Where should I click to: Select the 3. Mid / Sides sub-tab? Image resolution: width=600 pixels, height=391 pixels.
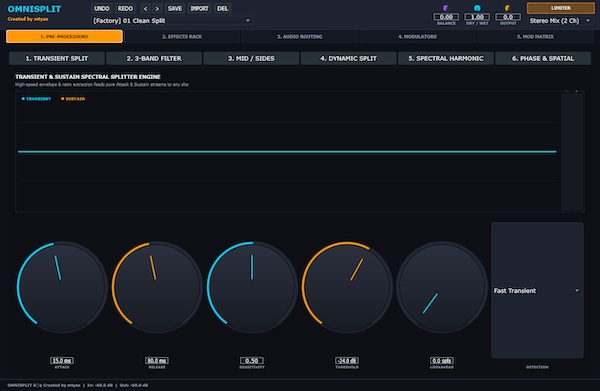click(x=251, y=59)
